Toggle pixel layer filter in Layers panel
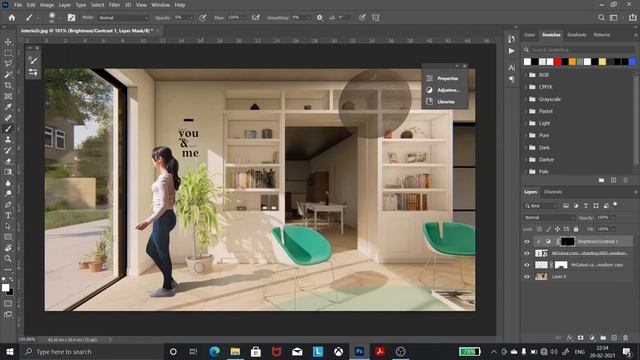The height and width of the screenshot is (360, 640). click(566, 206)
